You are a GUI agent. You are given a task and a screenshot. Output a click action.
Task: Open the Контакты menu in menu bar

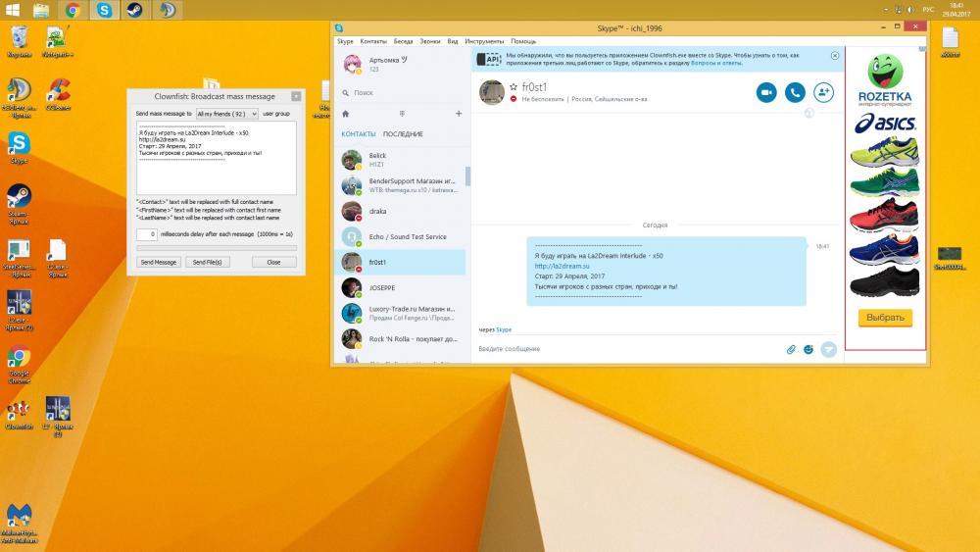click(x=373, y=41)
